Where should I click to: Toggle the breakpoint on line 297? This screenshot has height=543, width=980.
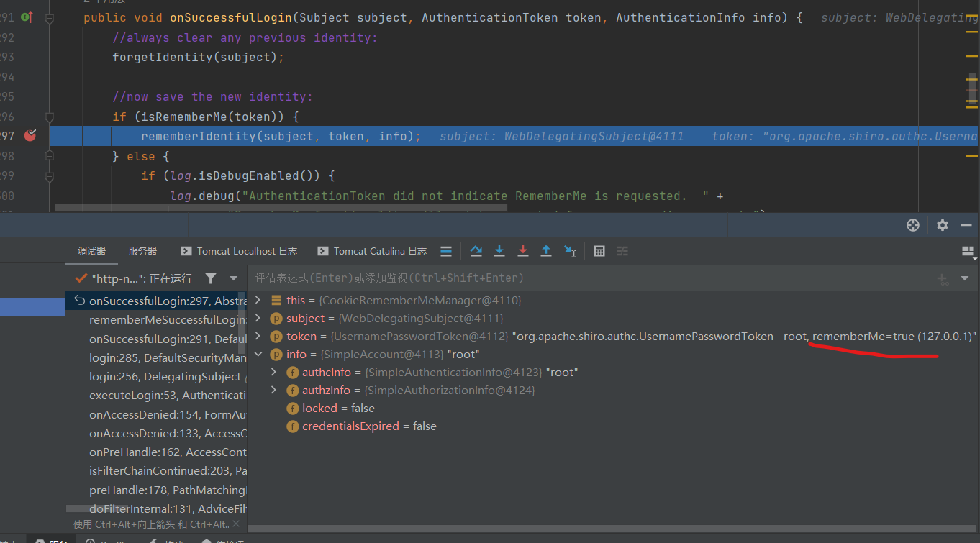click(30, 135)
